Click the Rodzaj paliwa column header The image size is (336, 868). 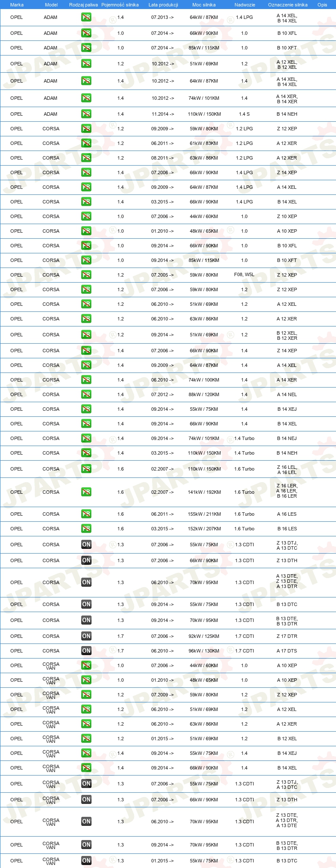pos(83,5)
